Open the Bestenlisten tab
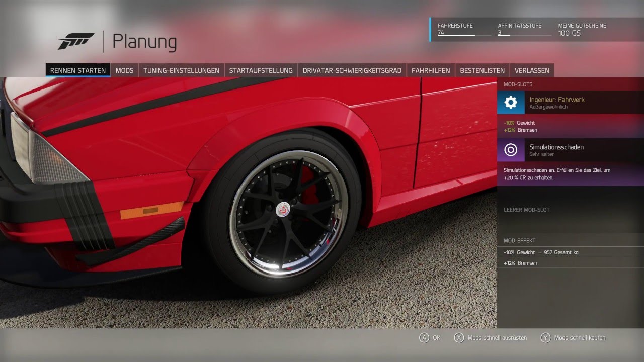 coord(482,70)
